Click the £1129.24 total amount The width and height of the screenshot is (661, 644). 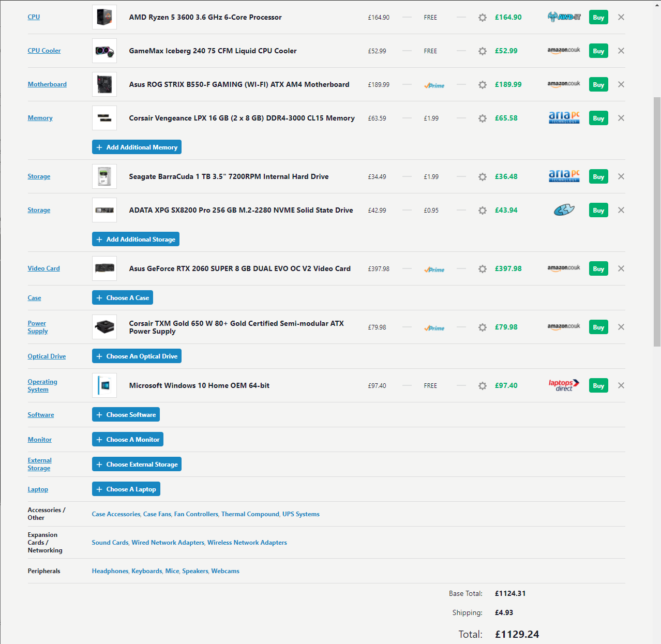(x=517, y=634)
